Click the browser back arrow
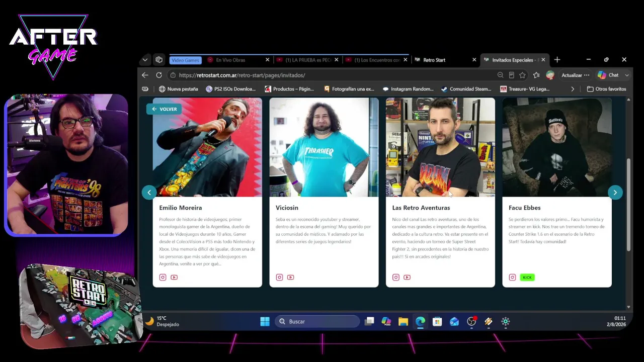The width and height of the screenshot is (644, 362). click(x=145, y=75)
